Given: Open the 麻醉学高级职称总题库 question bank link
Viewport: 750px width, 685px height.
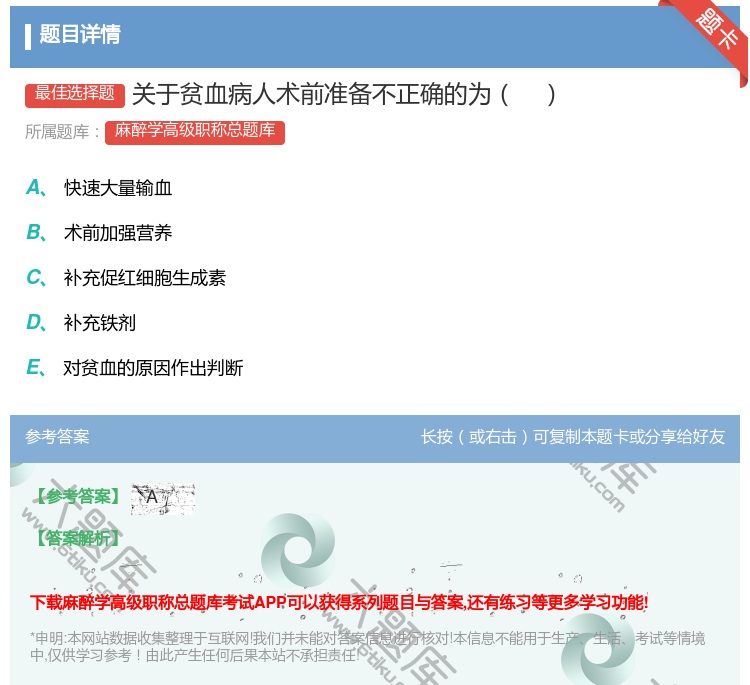Looking at the screenshot, I should (195, 132).
